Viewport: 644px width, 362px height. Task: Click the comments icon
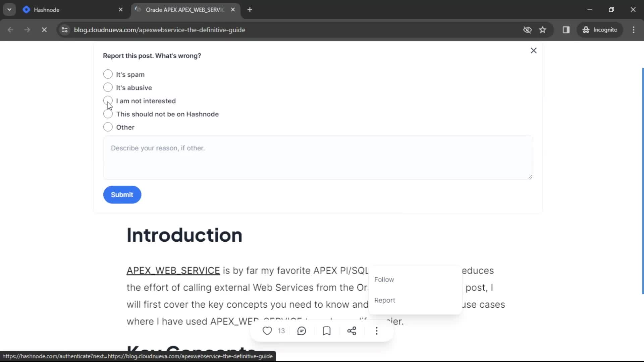(x=302, y=331)
